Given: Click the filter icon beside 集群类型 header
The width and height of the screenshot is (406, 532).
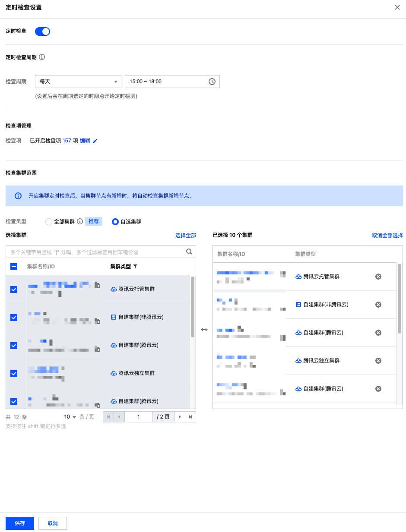Looking at the screenshot, I should click(x=135, y=267).
